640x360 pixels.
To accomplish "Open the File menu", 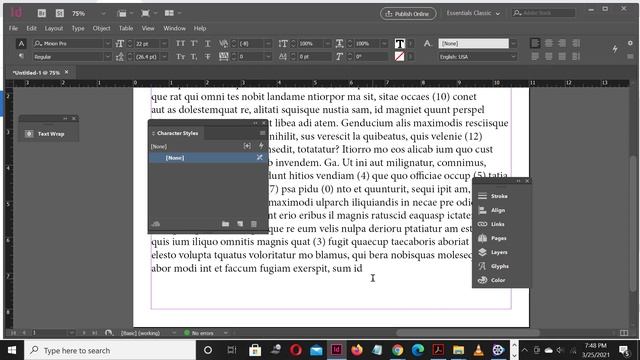I will click(13, 28).
